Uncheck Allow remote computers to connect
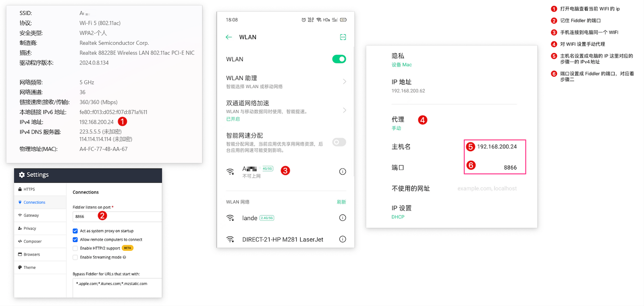Screen dimensions: 644x306 (75, 239)
